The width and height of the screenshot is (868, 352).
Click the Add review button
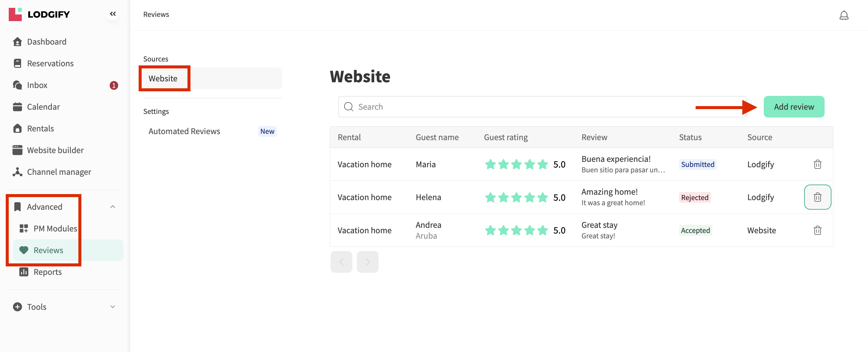coord(794,107)
